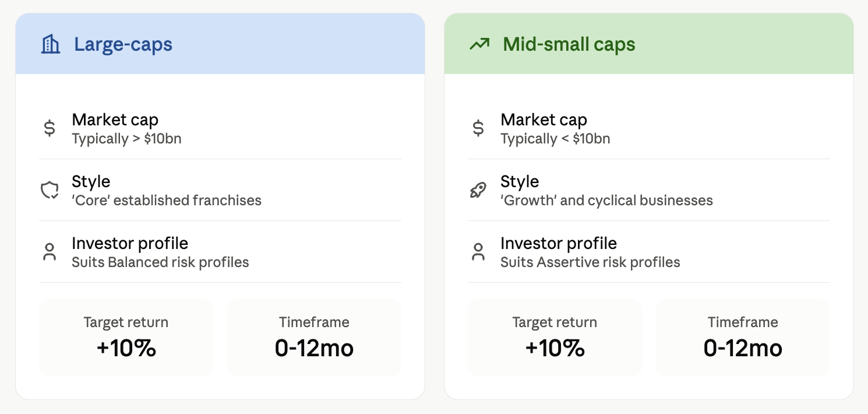The width and height of the screenshot is (868, 414).
Task: Select the Large-caps header title
Action: (x=123, y=44)
